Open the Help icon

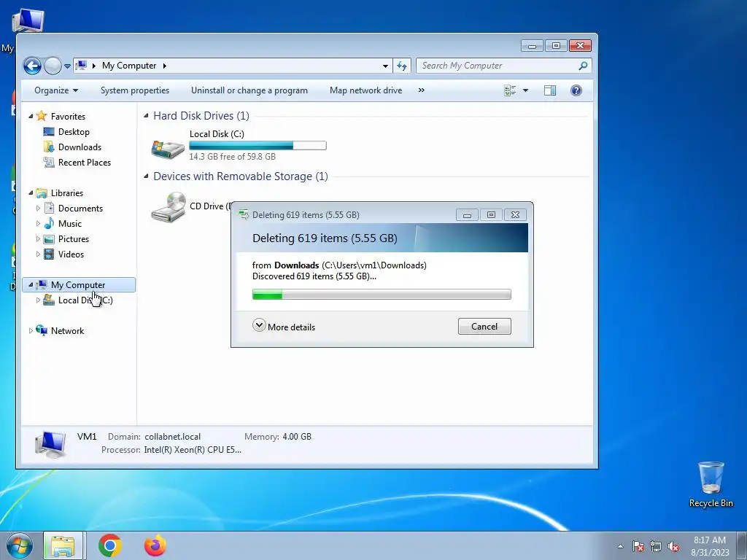[576, 90]
